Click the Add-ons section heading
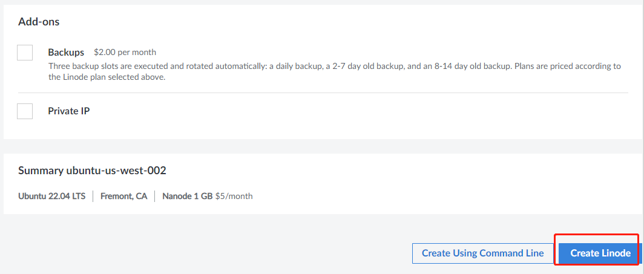 tap(39, 22)
